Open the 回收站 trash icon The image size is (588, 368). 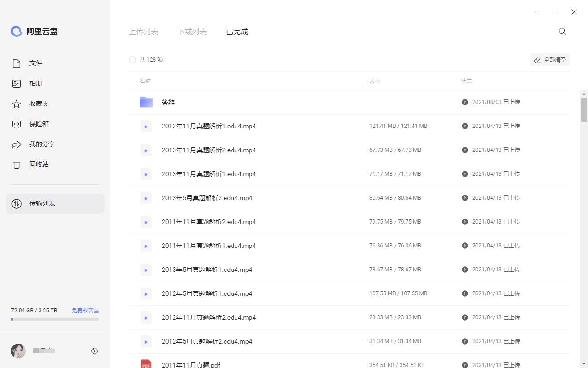(17, 165)
